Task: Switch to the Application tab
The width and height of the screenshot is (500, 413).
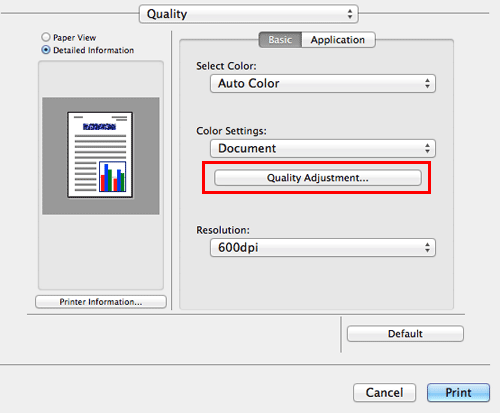Action: click(338, 40)
